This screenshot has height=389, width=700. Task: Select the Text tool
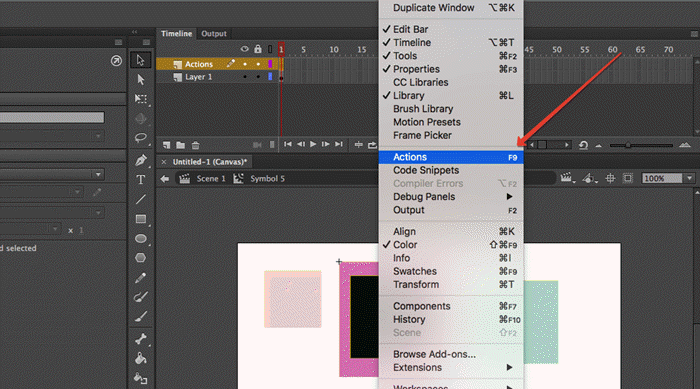[141, 180]
